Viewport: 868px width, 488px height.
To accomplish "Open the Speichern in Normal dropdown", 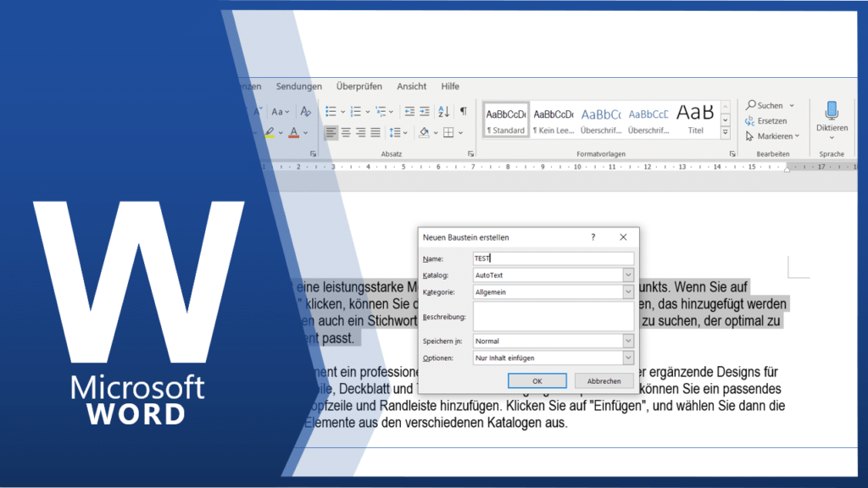I will point(628,341).
